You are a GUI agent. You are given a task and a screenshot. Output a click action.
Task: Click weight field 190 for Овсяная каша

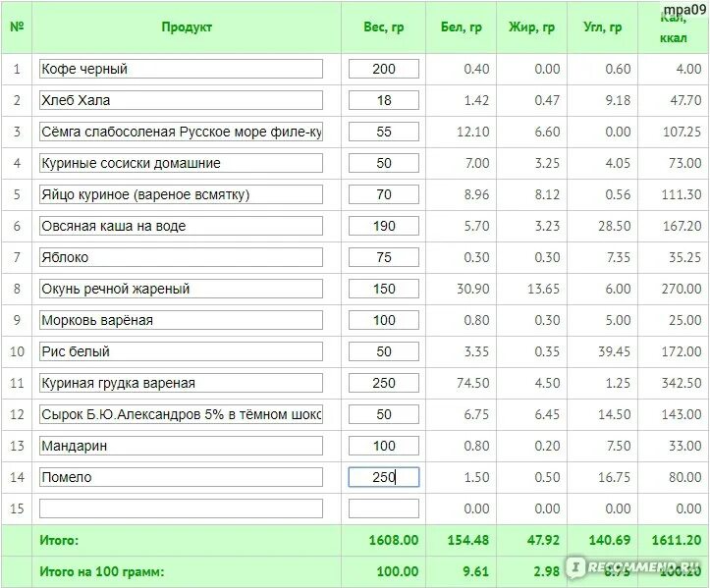click(x=384, y=226)
